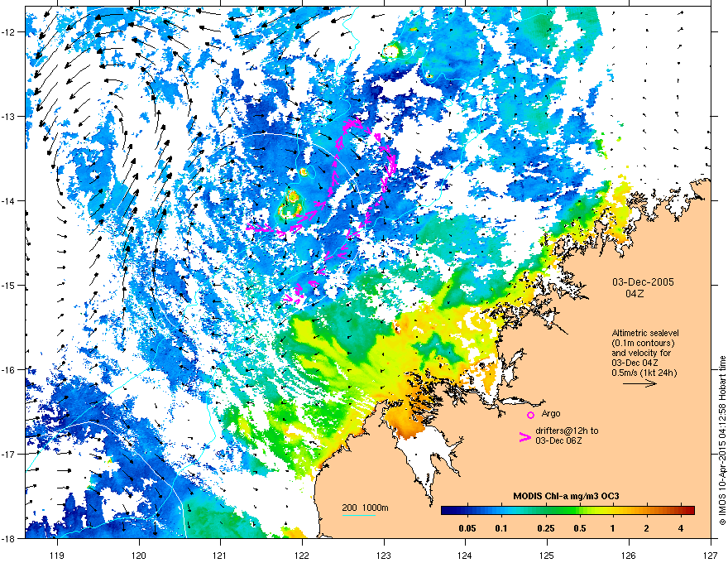Click the 0.1 tick label on color bar
The image size is (728, 563).
[501, 528]
